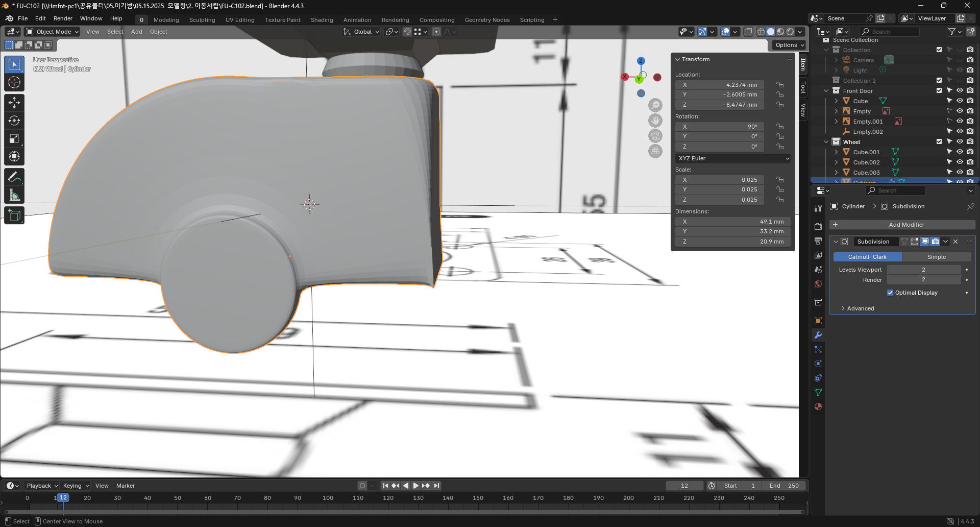The height and width of the screenshot is (527, 980).
Task: Switch to the UV Editing workspace tab
Action: (240, 20)
